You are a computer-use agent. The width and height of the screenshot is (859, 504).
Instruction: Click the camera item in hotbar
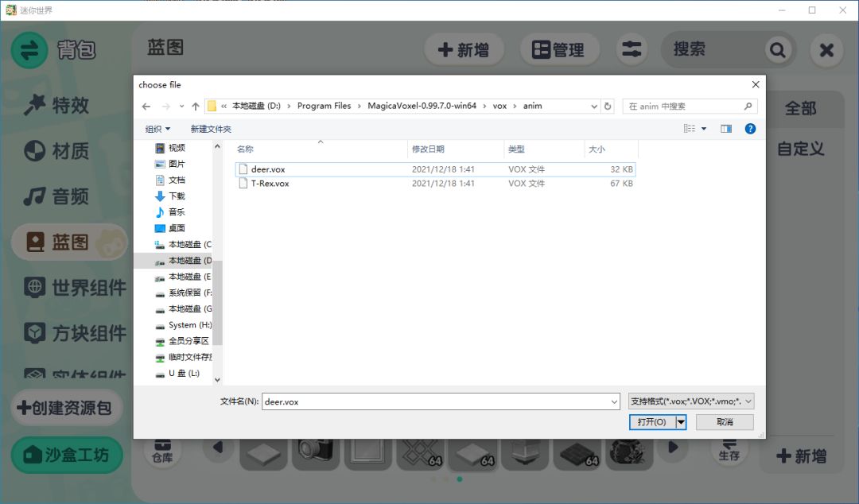click(316, 452)
